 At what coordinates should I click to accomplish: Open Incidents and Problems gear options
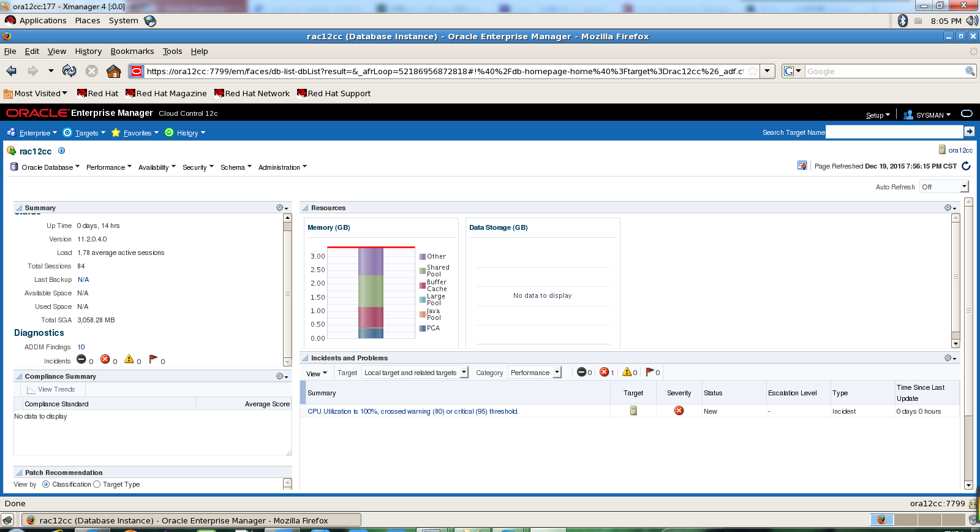click(x=950, y=358)
